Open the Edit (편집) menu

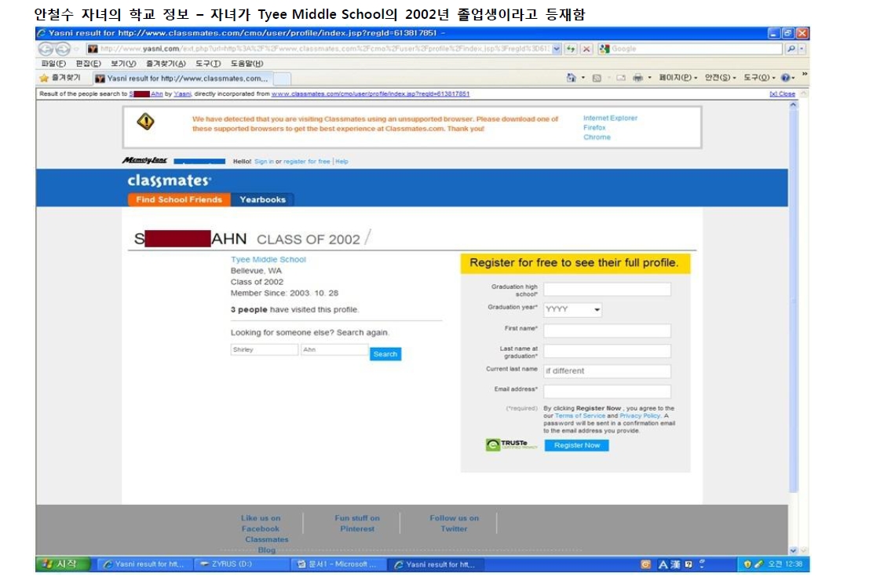point(89,64)
